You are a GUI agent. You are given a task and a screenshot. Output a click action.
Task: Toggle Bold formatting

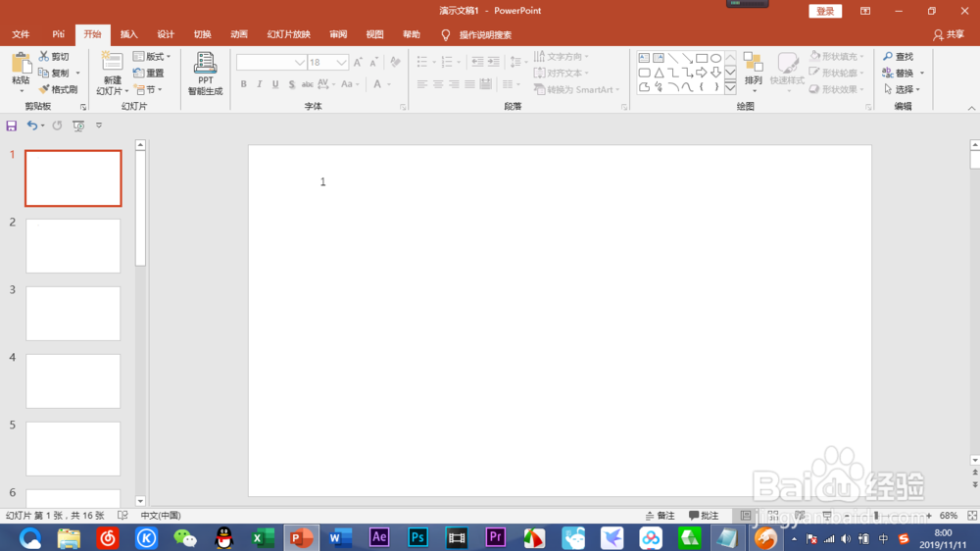[x=243, y=83]
